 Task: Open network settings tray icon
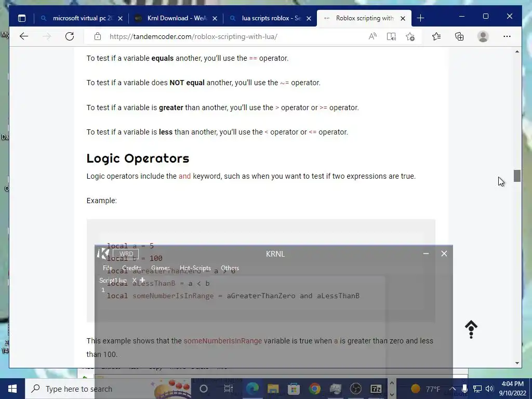477,389
